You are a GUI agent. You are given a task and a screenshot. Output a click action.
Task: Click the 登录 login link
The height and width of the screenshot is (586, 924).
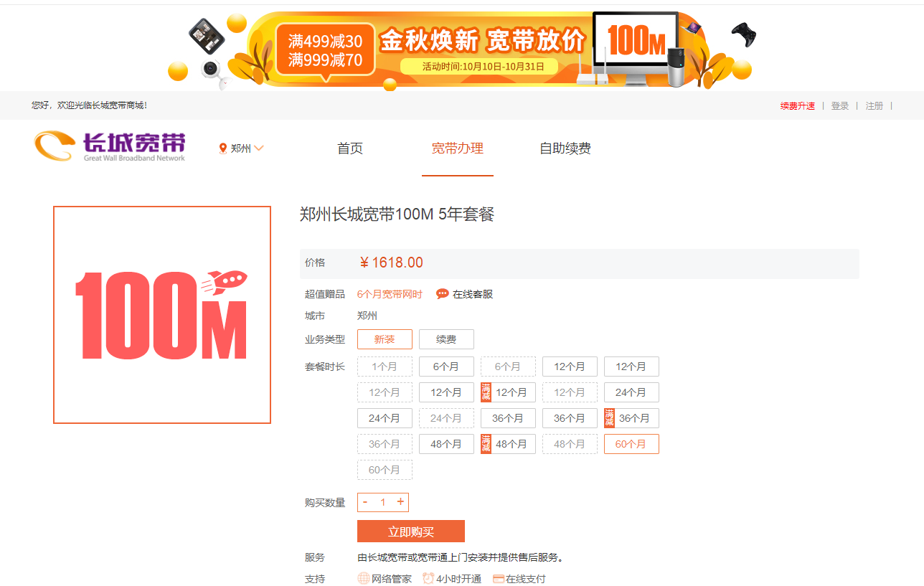click(x=839, y=105)
